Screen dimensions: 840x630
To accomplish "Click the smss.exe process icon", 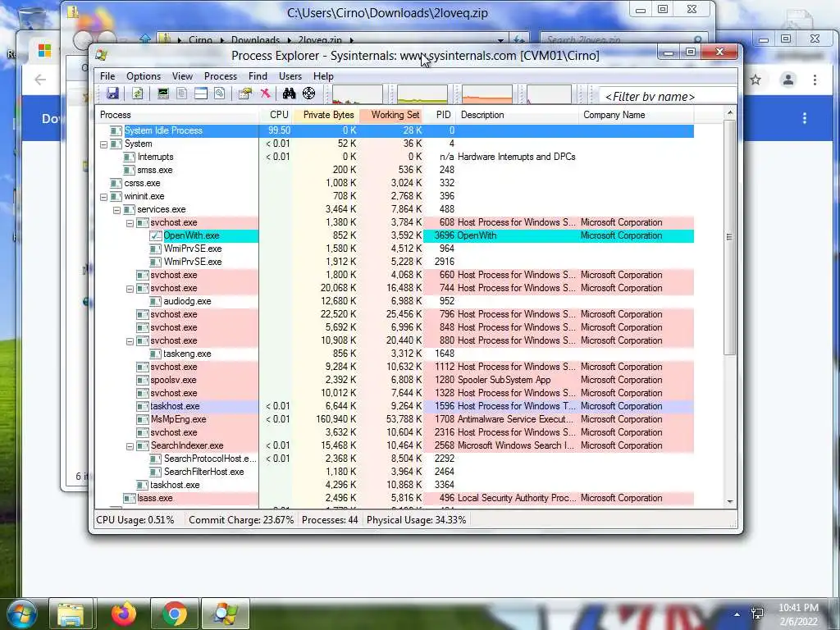I will (x=129, y=170).
